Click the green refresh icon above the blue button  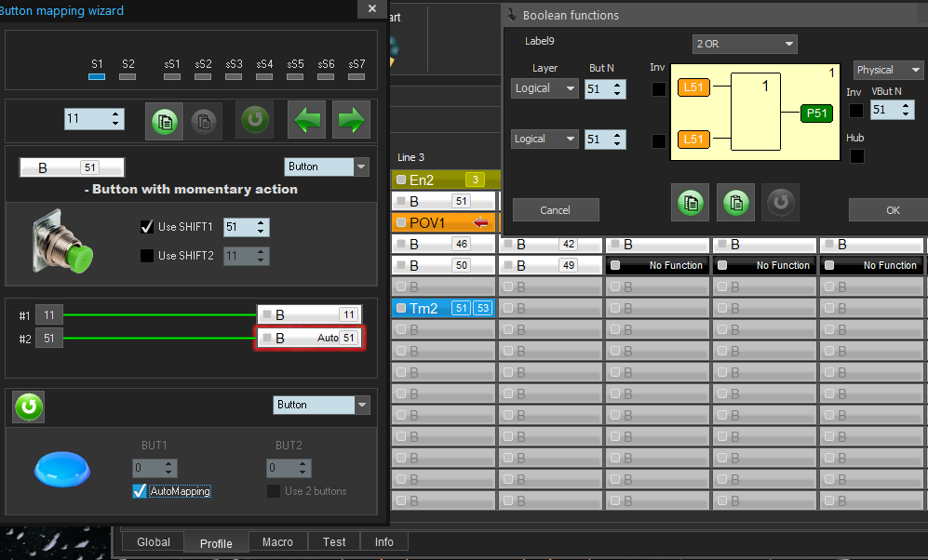coord(28,407)
